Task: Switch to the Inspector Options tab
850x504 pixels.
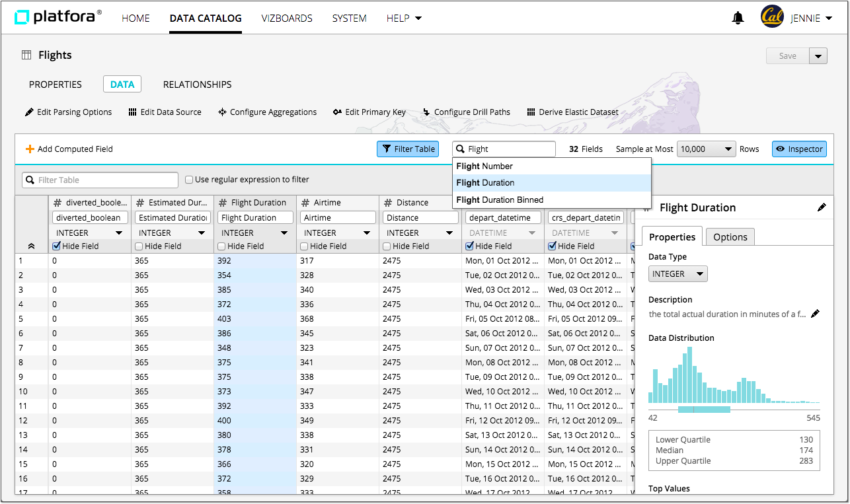Action: tap(730, 237)
